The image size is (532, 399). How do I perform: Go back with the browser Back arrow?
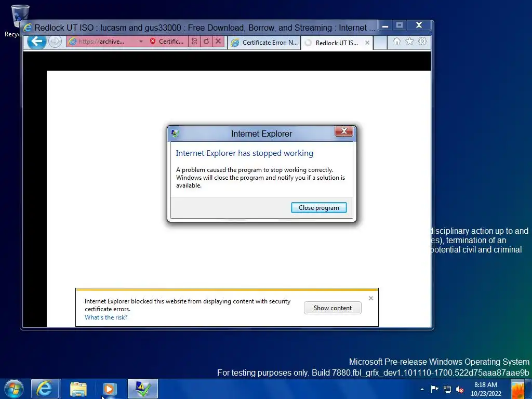[x=37, y=42]
